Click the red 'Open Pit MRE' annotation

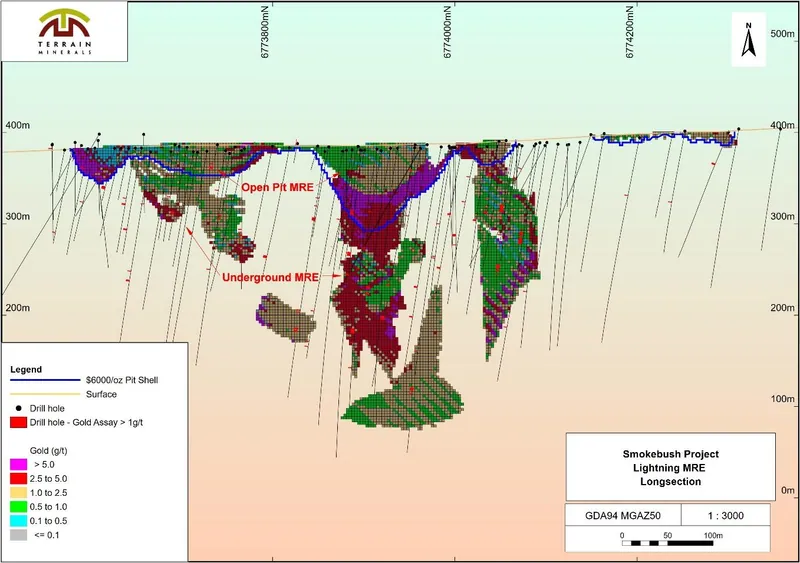coord(277,187)
